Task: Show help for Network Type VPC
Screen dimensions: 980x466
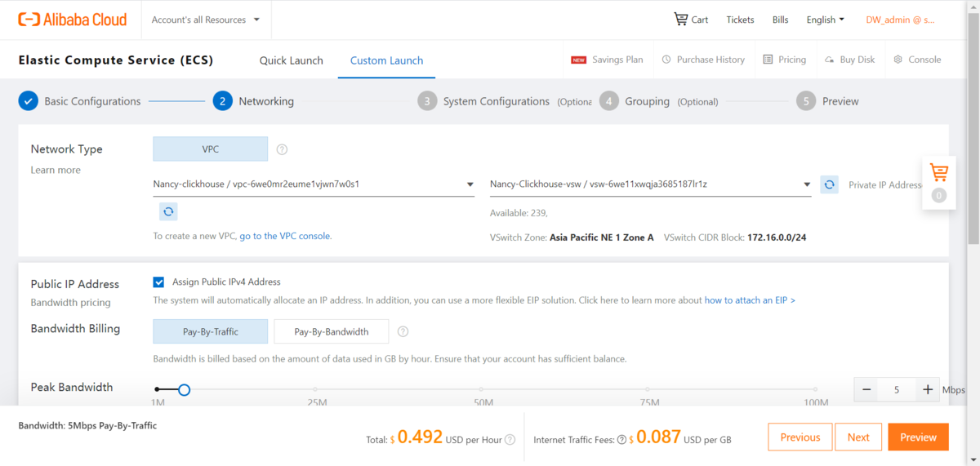Action: click(282, 149)
